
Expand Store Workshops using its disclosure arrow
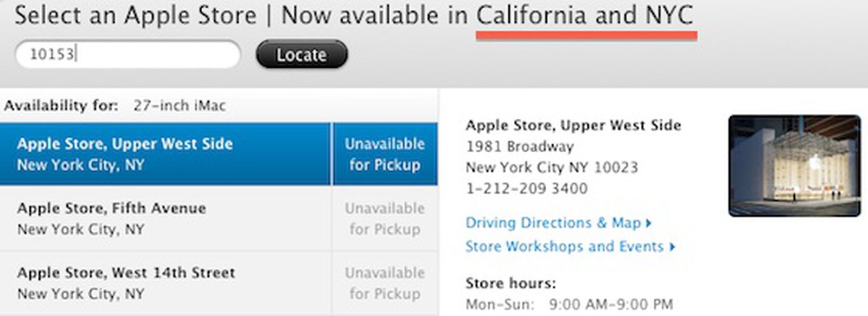(x=673, y=246)
